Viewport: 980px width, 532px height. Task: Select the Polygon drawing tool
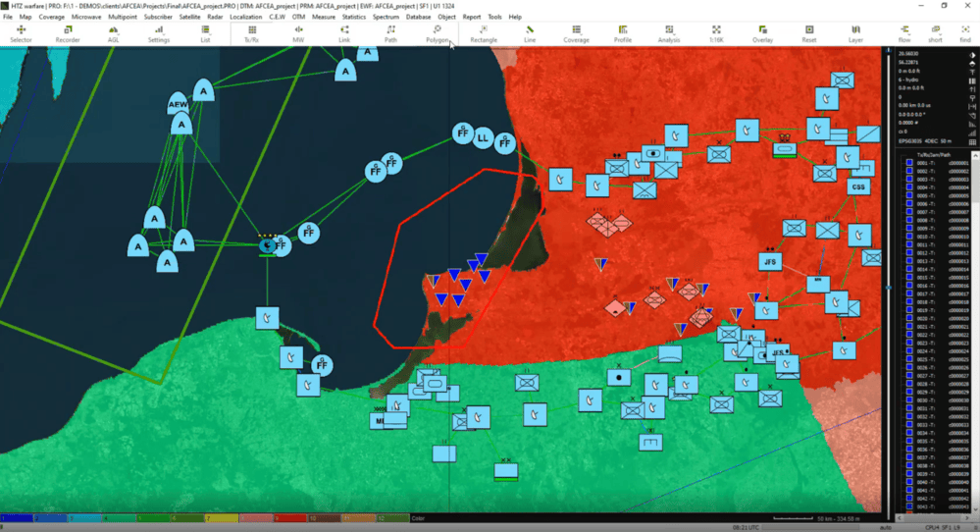tap(437, 34)
